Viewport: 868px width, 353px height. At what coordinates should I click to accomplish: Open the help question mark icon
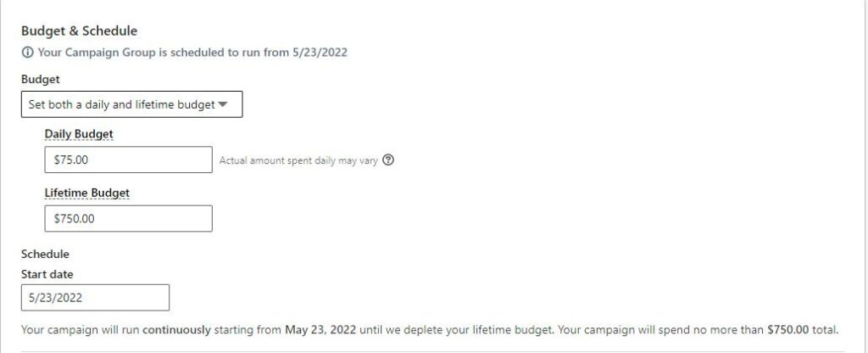388,160
